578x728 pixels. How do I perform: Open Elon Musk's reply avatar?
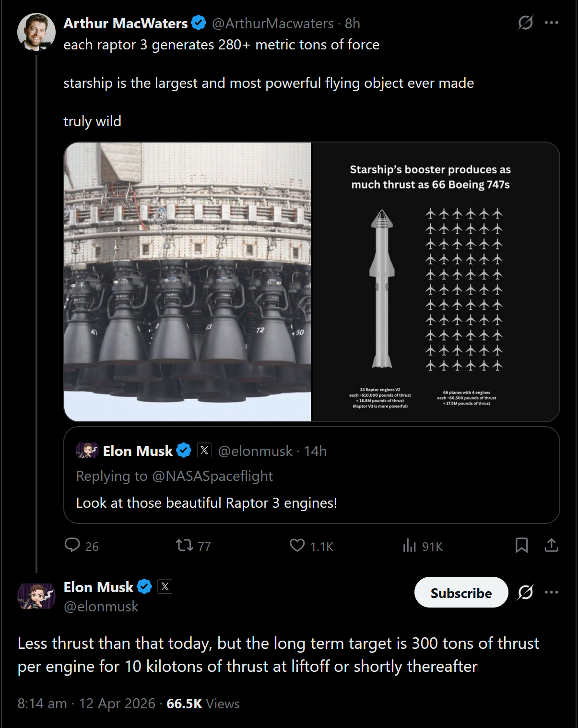pos(36,596)
